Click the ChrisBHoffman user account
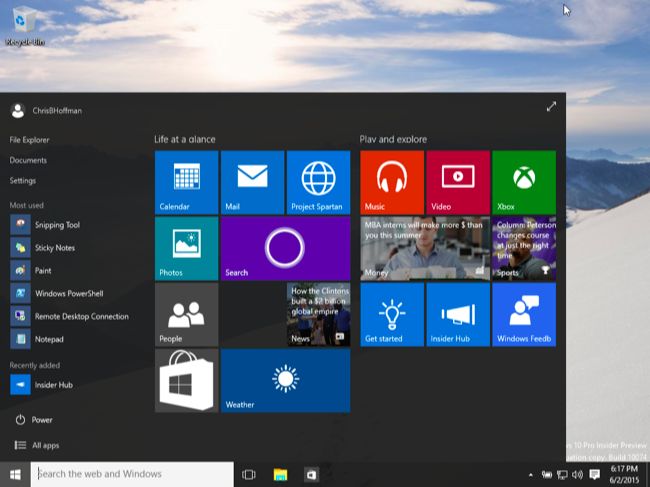Viewport: 650px width, 487px height. click(x=46, y=111)
